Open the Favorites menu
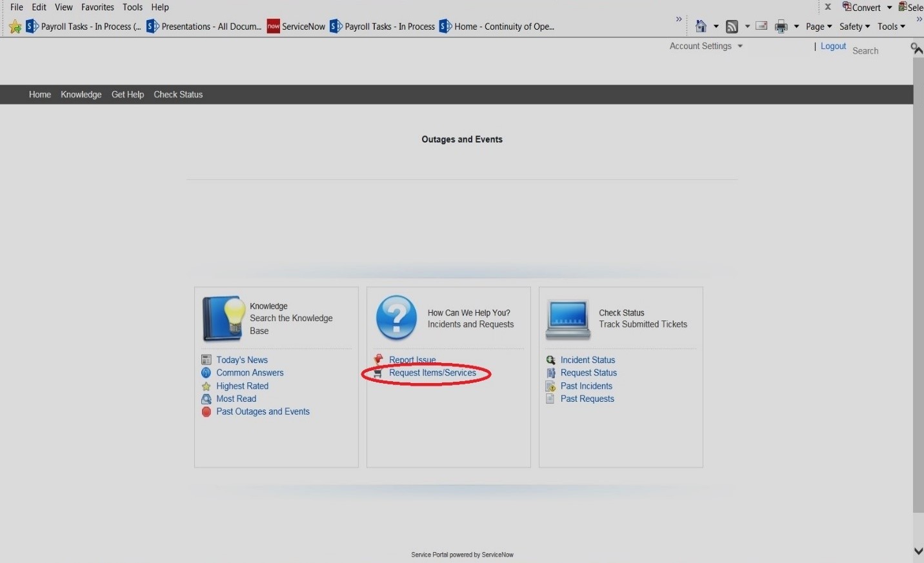This screenshot has width=924, height=563. click(97, 7)
